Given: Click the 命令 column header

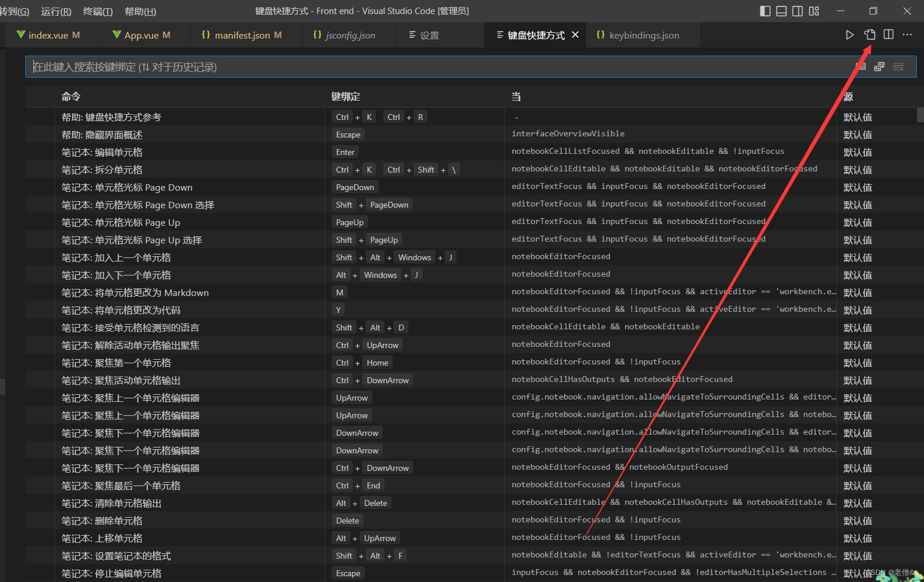Looking at the screenshot, I should tap(71, 97).
